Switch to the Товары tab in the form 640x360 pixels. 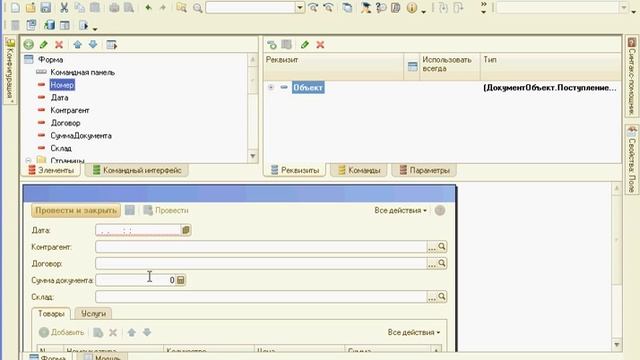[51, 313]
